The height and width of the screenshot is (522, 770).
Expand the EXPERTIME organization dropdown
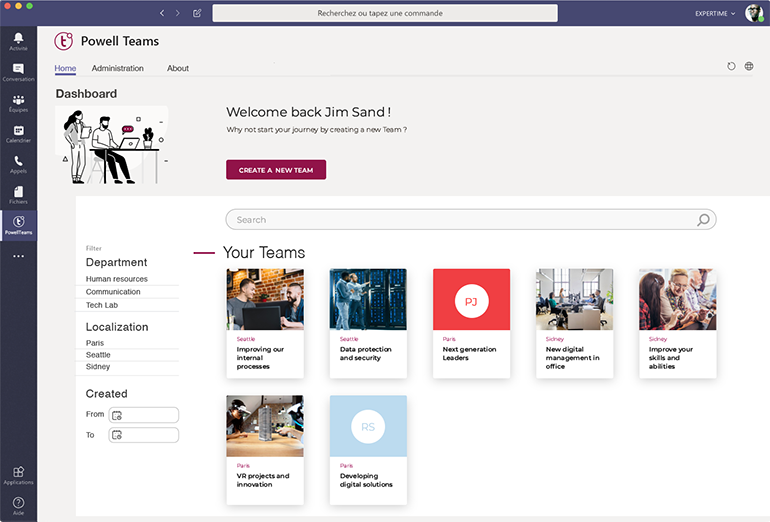point(715,14)
